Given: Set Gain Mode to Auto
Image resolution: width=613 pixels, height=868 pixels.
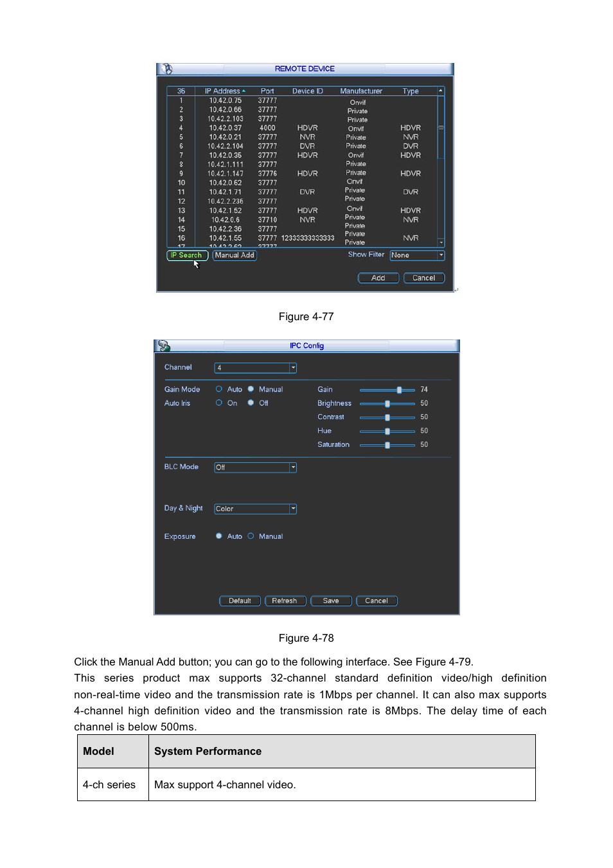Looking at the screenshot, I should coord(219,389).
